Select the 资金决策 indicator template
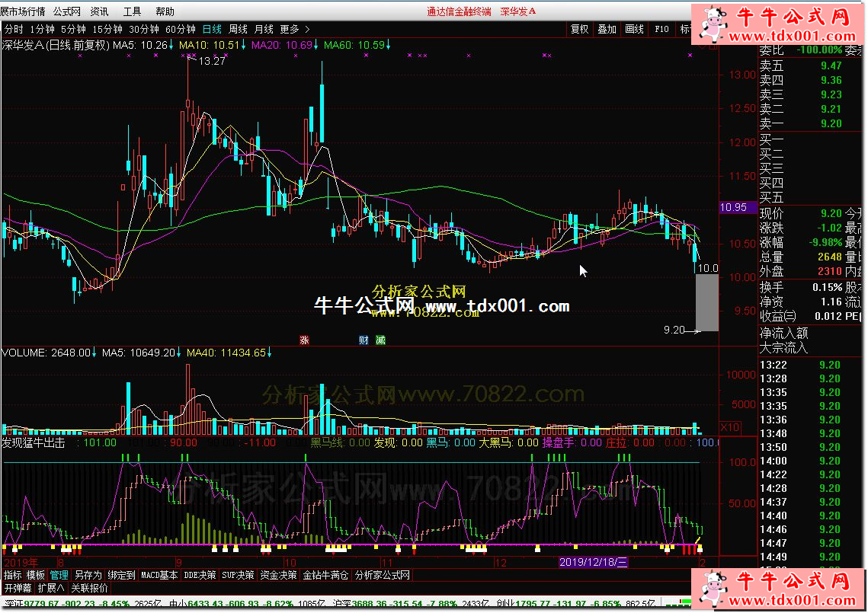 click(x=278, y=575)
